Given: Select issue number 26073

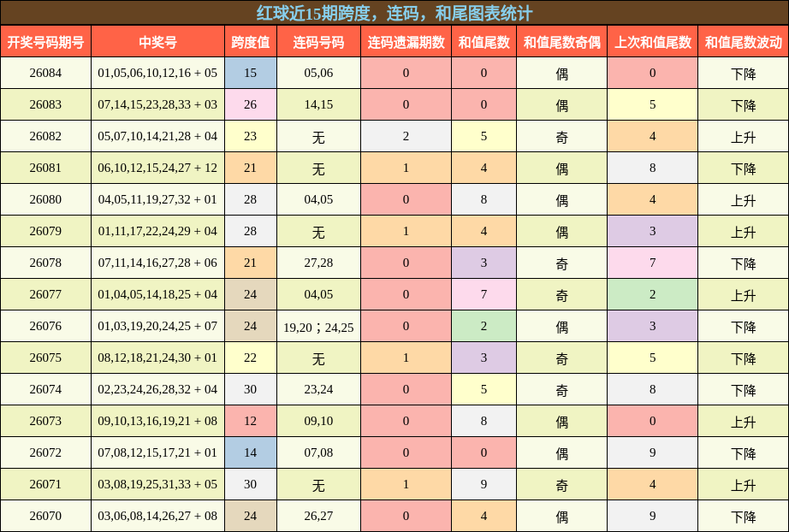Looking at the screenshot, I should coord(45,422).
